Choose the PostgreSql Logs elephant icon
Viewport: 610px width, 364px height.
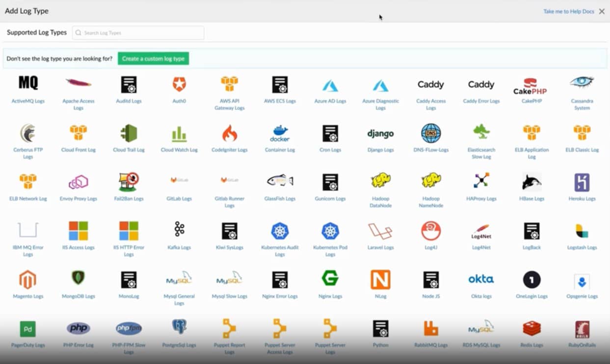(x=179, y=327)
